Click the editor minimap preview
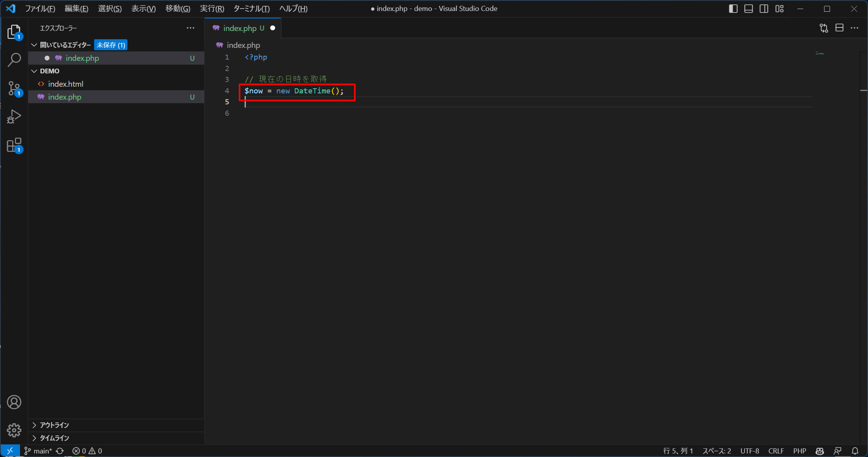The height and width of the screenshot is (457, 868). (x=820, y=53)
